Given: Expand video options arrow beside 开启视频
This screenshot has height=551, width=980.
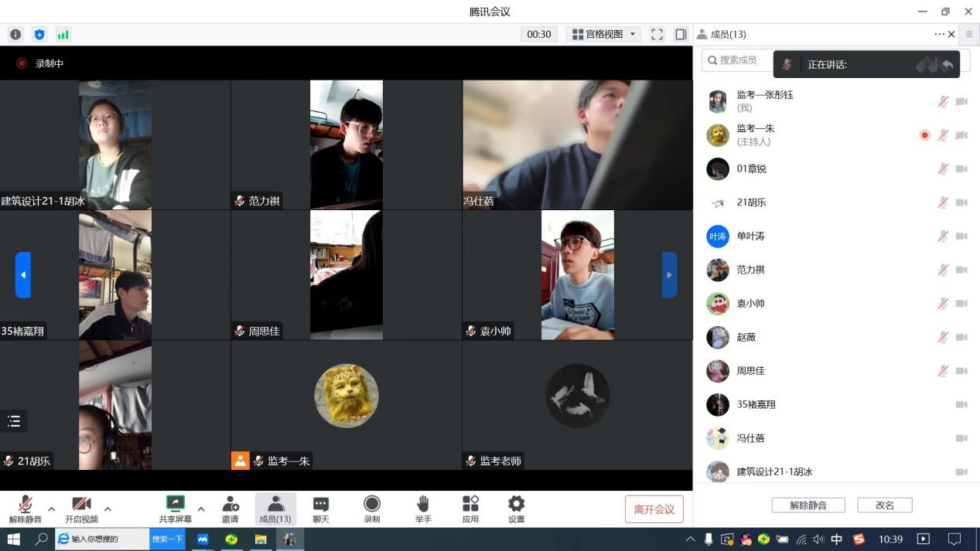Looking at the screenshot, I should click(x=108, y=508).
